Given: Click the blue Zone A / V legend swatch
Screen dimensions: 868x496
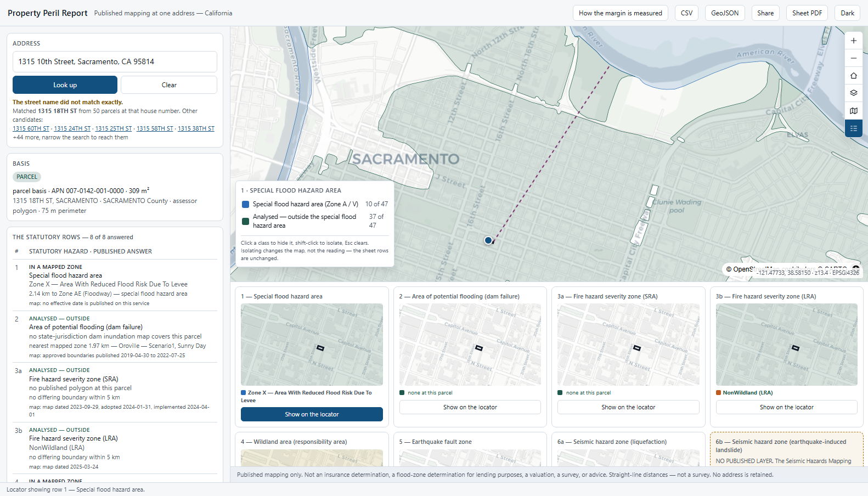Looking at the screenshot, I should pos(246,204).
